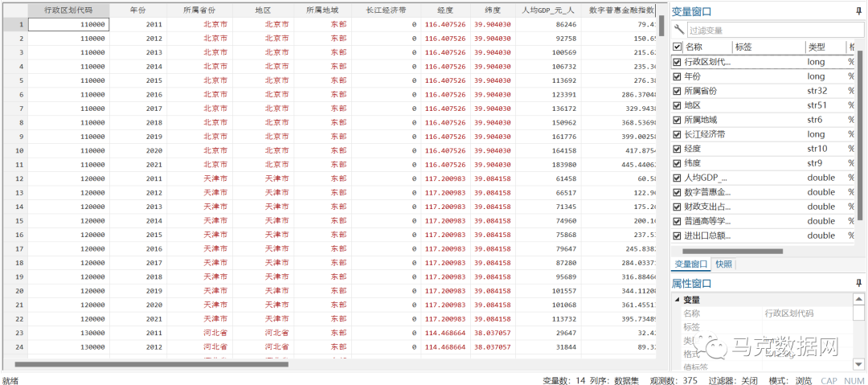Select row number 1 header

[14, 24]
